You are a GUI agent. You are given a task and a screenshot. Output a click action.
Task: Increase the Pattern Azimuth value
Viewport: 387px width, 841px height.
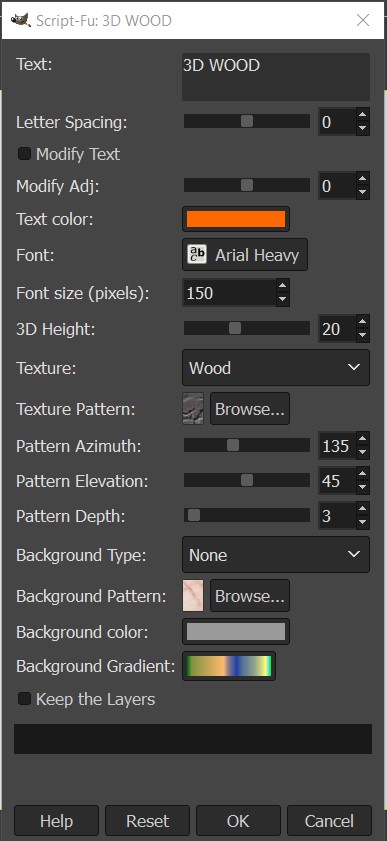click(x=363, y=439)
